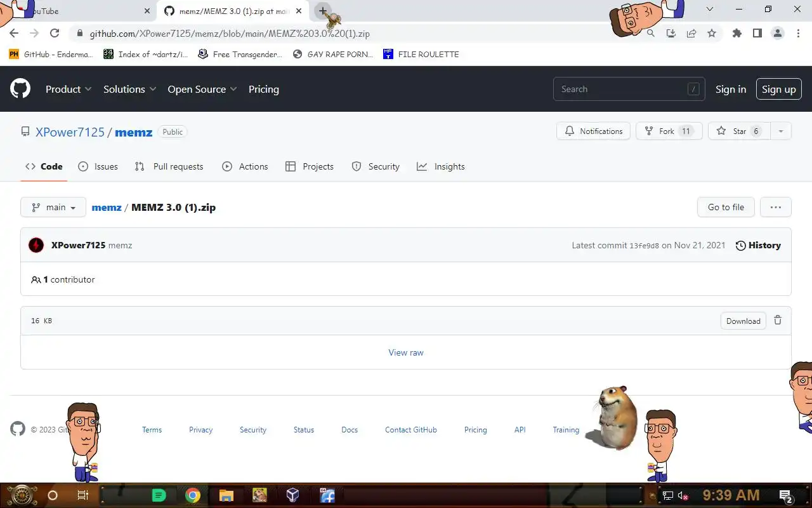Viewport: 812px width, 508px height.
Task: Open a new tab with the plus button
Action: [x=323, y=11]
